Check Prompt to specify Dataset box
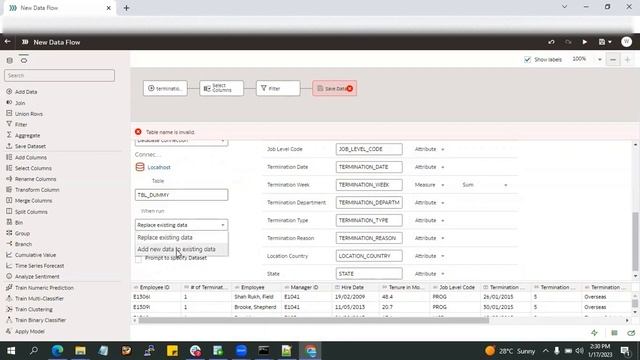The image size is (640, 360). pos(139,259)
